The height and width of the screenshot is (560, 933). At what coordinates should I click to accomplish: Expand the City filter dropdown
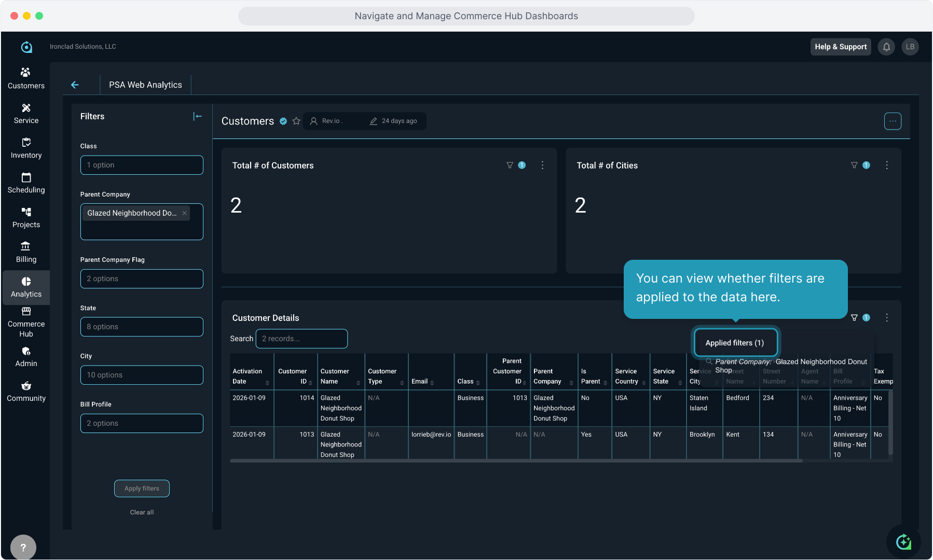point(142,375)
